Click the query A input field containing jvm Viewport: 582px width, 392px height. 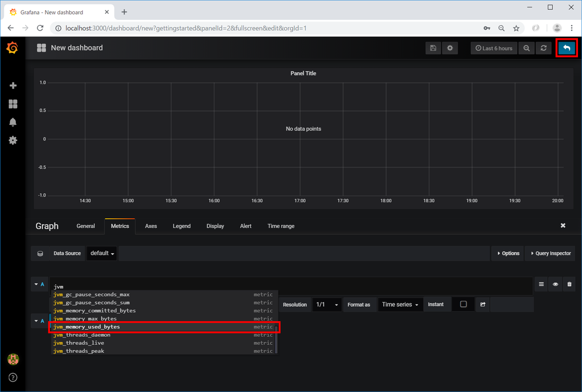tap(291, 286)
